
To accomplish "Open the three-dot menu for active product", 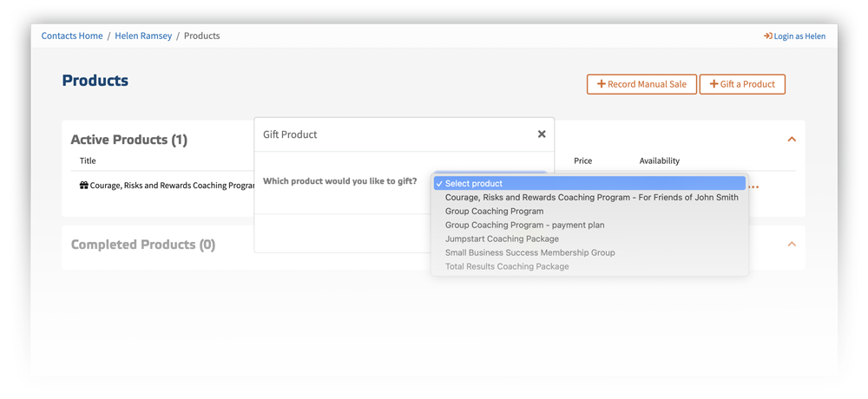I will [x=753, y=187].
